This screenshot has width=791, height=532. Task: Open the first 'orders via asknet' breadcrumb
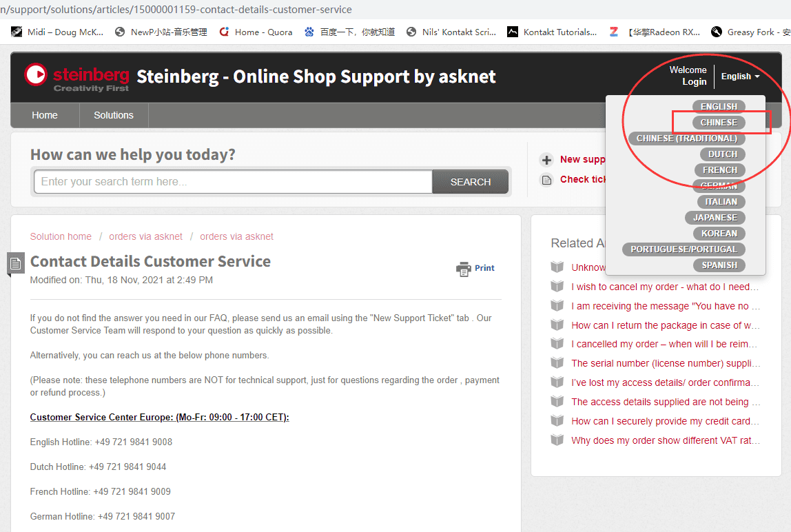tap(146, 236)
